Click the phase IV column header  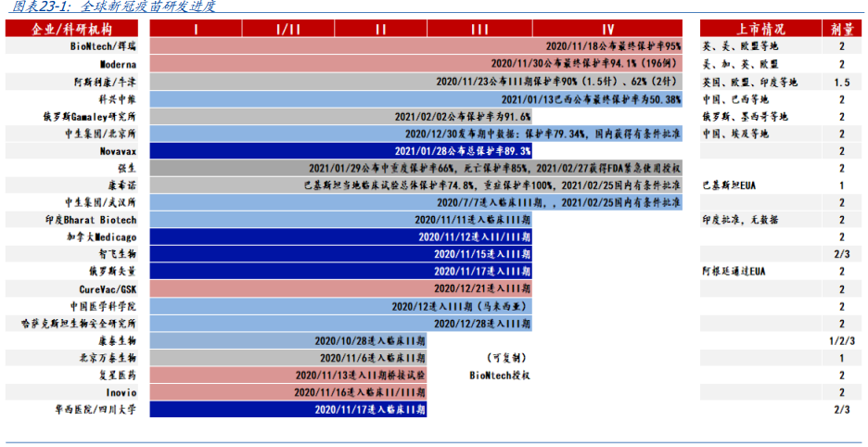click(607, 29)
